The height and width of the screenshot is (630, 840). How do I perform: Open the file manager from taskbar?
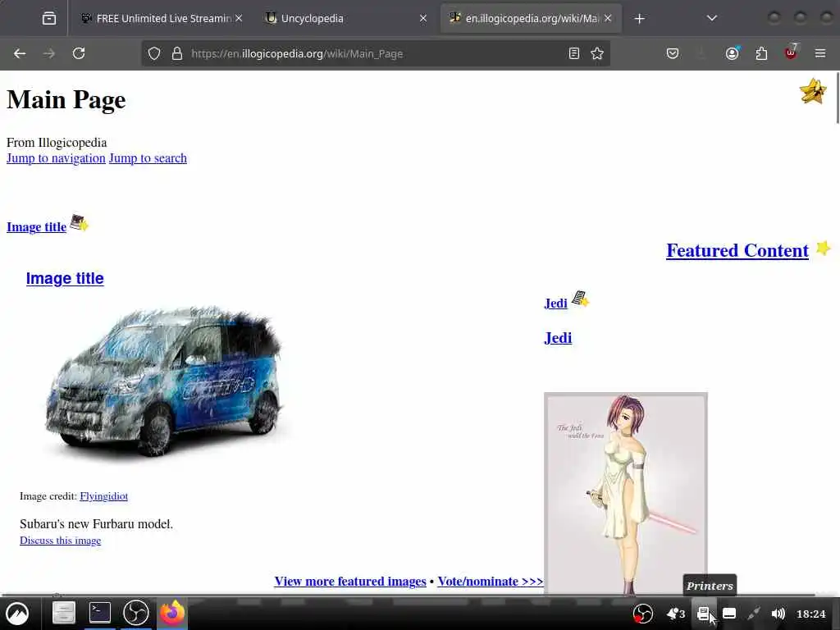click(x=63, y=613)
